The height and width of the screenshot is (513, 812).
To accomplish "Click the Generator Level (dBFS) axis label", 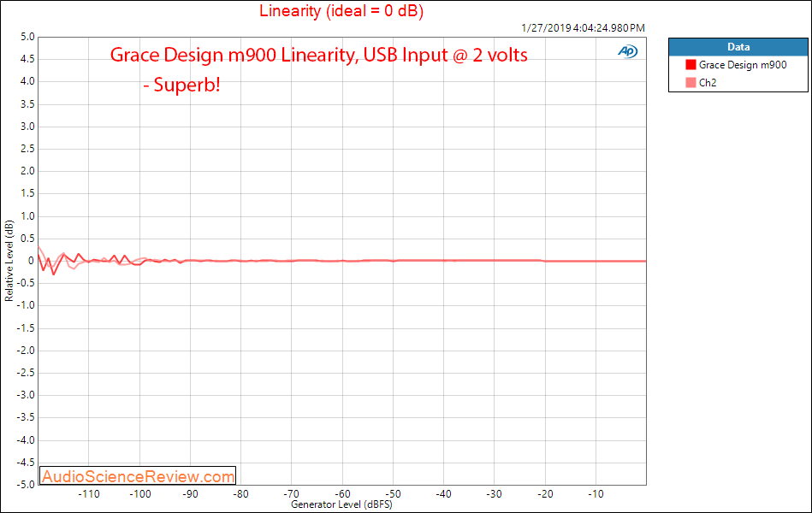I will tap(341, 504).
